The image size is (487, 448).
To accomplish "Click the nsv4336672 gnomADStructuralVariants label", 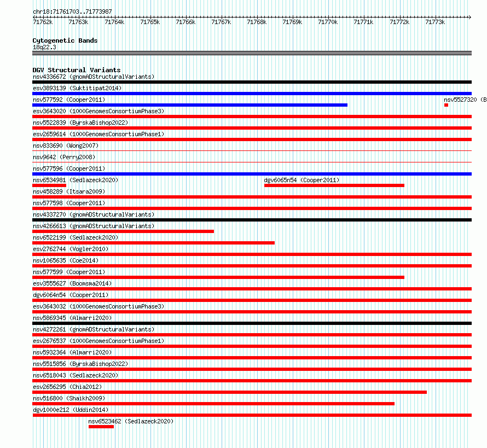I will click(x=94, y=77).
